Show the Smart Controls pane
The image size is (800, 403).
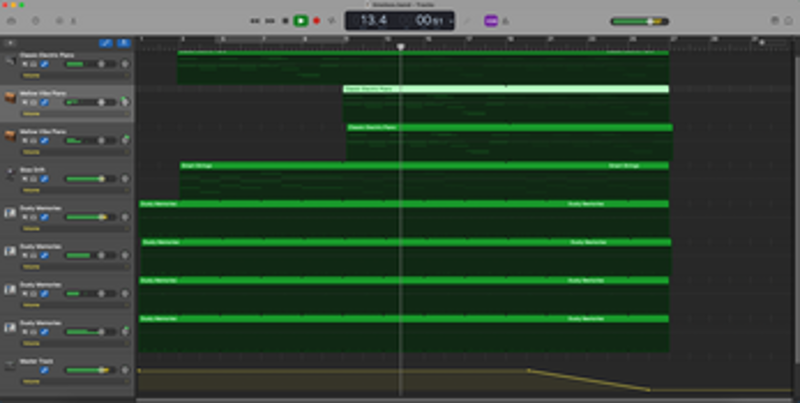click(59, 21)
